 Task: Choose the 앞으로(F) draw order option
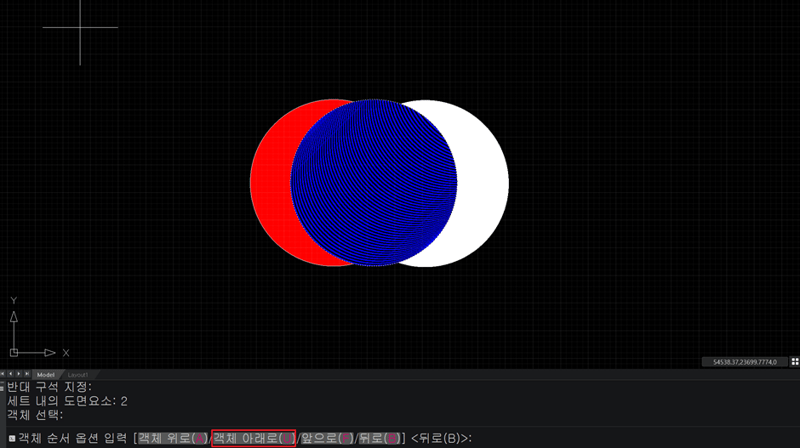(x=327, y=438)
